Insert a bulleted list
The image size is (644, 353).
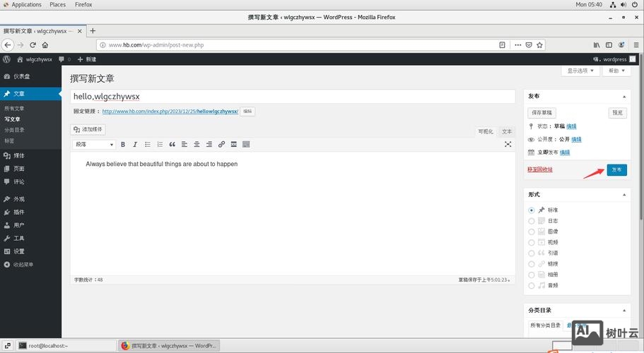(x=148, y=144)
